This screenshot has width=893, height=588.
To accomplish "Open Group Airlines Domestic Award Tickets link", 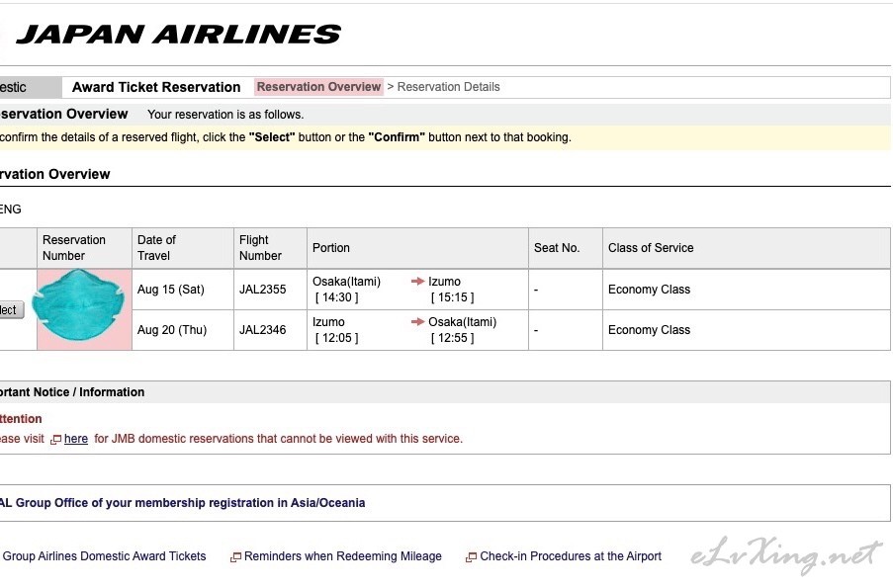I will 104,556.
